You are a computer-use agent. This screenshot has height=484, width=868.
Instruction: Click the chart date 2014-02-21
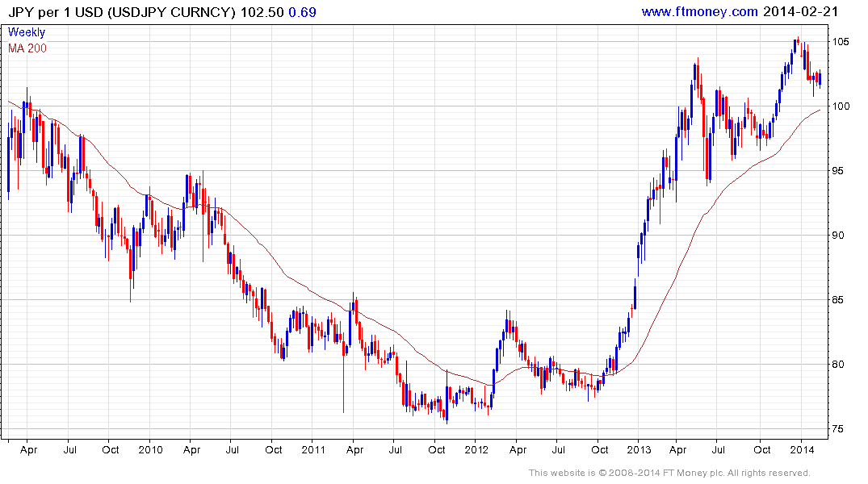[799, 12]
